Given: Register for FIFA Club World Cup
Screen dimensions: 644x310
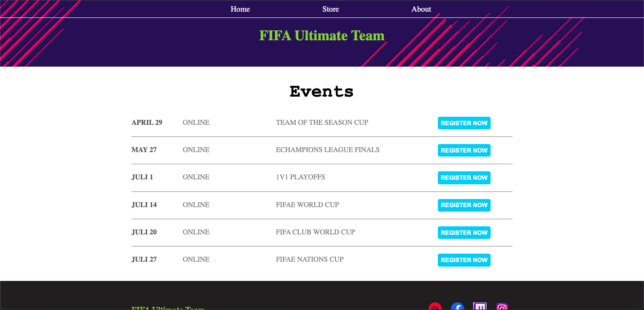Looking at the screenshot, I should [464, 233].
